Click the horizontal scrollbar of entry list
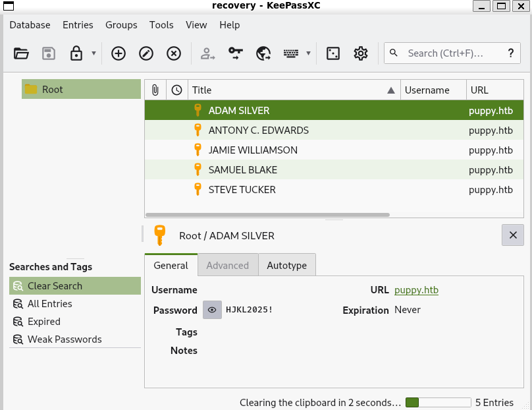 click(267, 215)
